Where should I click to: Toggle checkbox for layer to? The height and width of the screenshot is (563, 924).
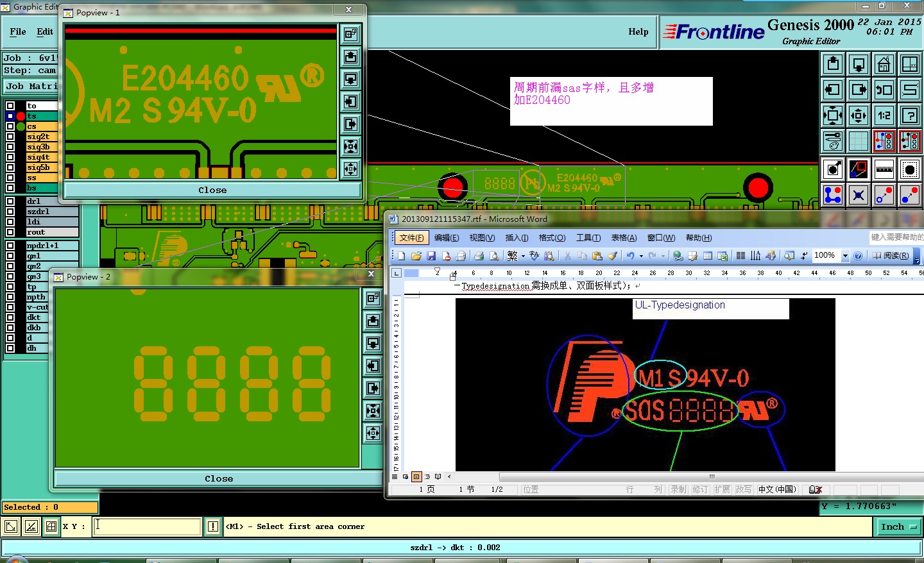pyautogui.click(x=10, y=106)
